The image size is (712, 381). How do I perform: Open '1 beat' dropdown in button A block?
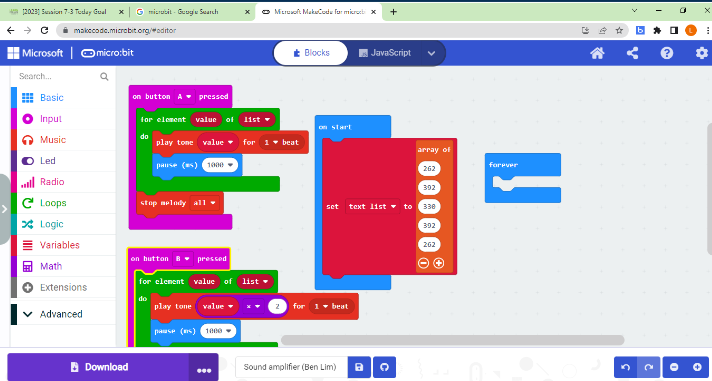point(282,142)
